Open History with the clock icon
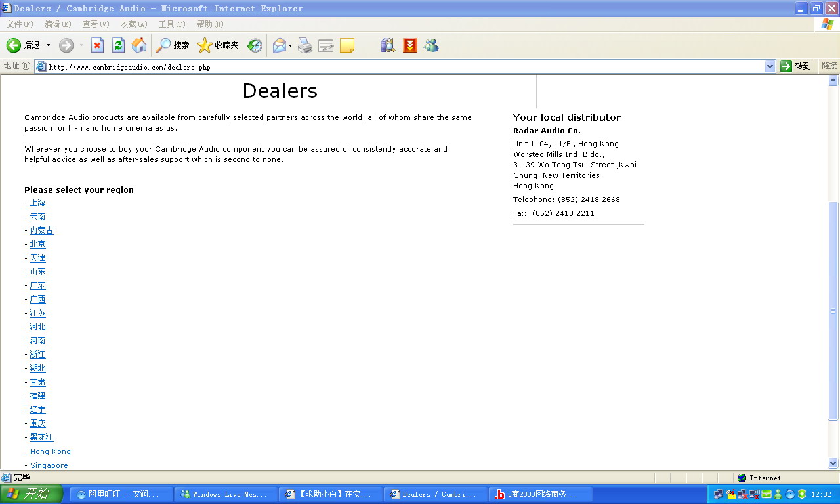The height and width of the screenshot is (504, 840). [x=255, y=45]
